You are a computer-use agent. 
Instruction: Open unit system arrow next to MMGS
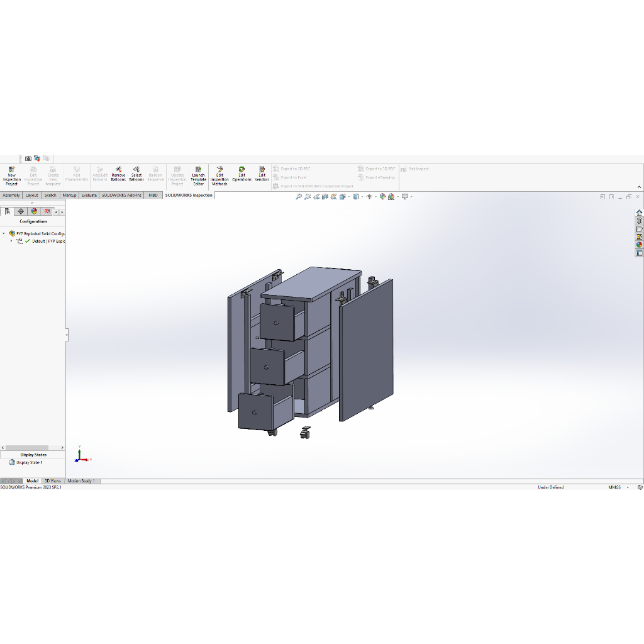pos(628,487)
